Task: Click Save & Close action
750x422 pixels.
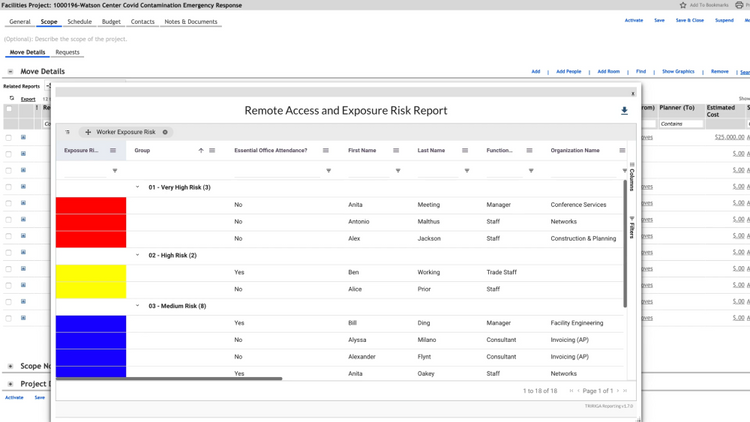Action: click(x=690, y=20)
